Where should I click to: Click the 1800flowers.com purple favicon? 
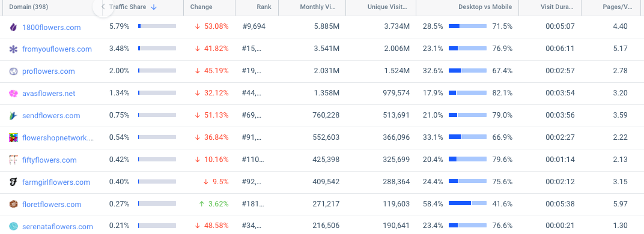pyautogui.click(x=14, y=27)
